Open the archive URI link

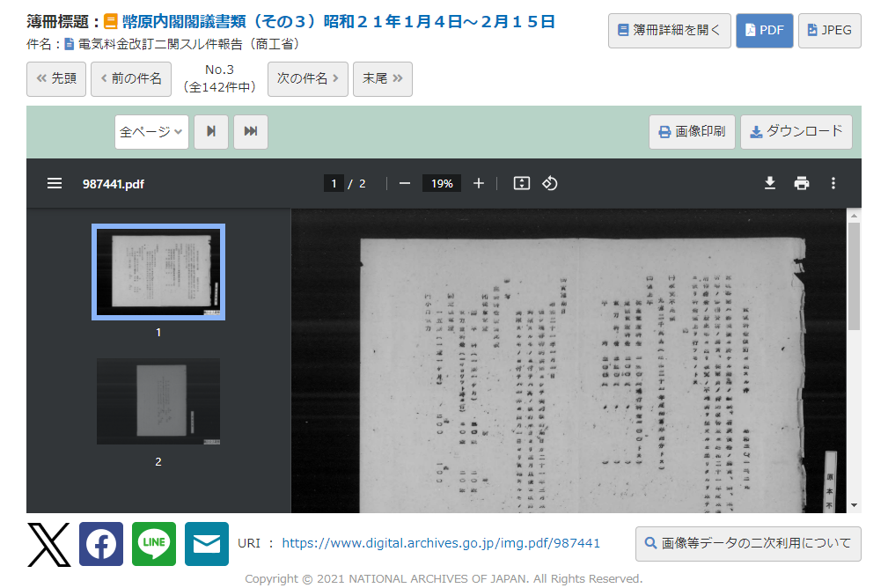(x=441, y=543)
